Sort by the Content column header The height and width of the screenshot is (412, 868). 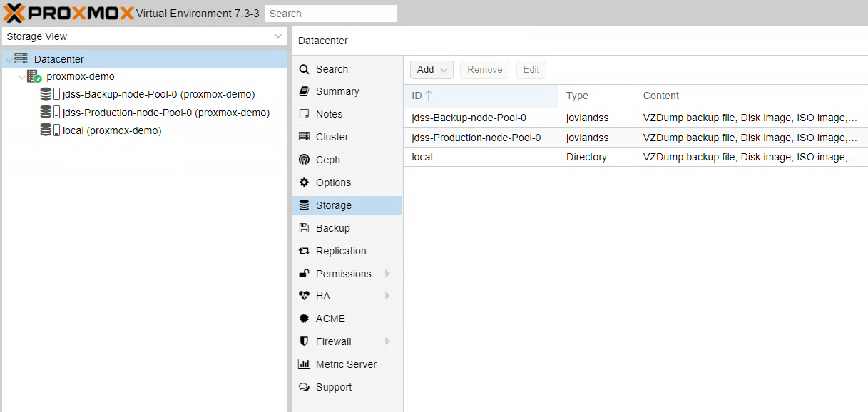751,96
